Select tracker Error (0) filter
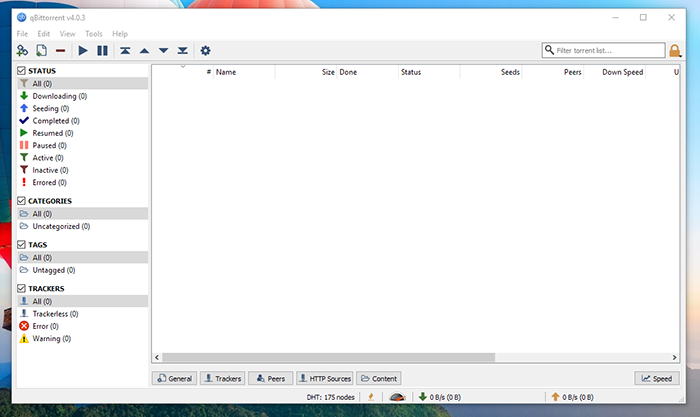The height and width of the screenshot is (417, 700). coord(83,326)
